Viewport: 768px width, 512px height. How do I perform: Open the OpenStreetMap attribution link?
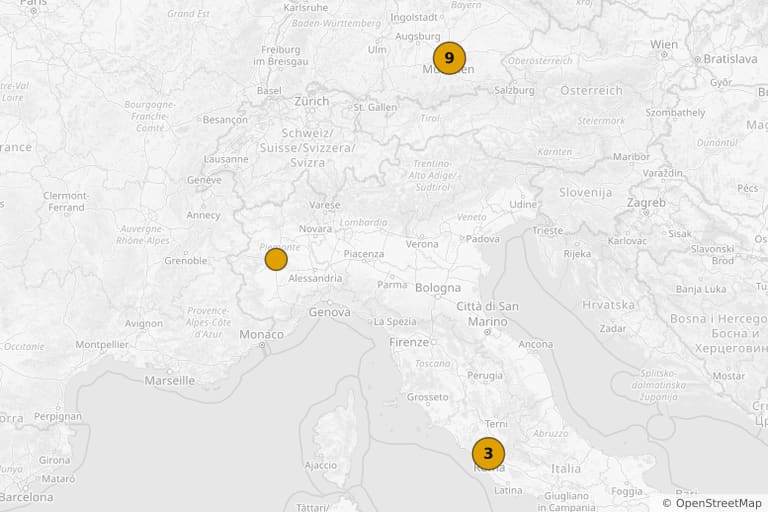coord(719,503)
